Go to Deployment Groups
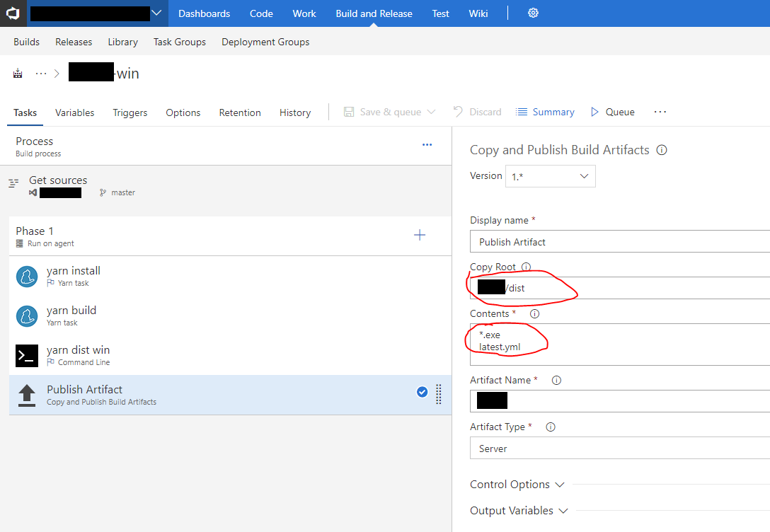This screenshot has width=770, height=532. pyautogui.click(x=265, y=42)
